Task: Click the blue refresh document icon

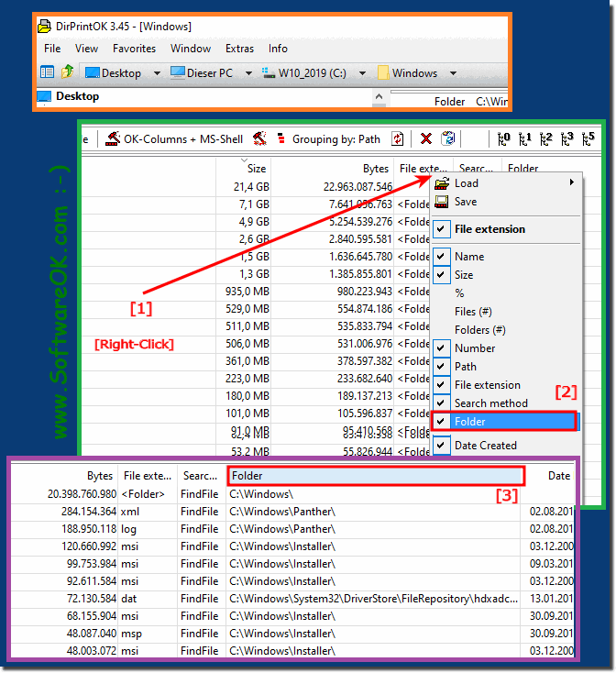Action: click(448, 138)
